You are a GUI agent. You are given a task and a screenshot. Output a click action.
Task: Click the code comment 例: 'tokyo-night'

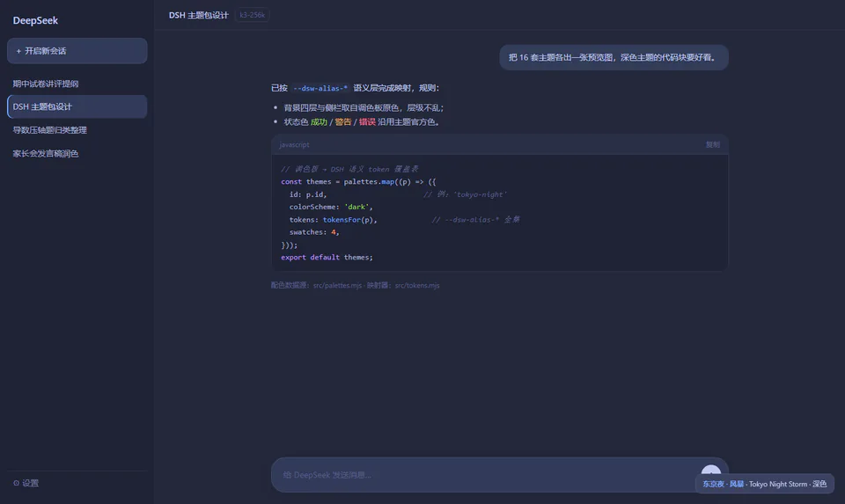click(x=465, y=194)
